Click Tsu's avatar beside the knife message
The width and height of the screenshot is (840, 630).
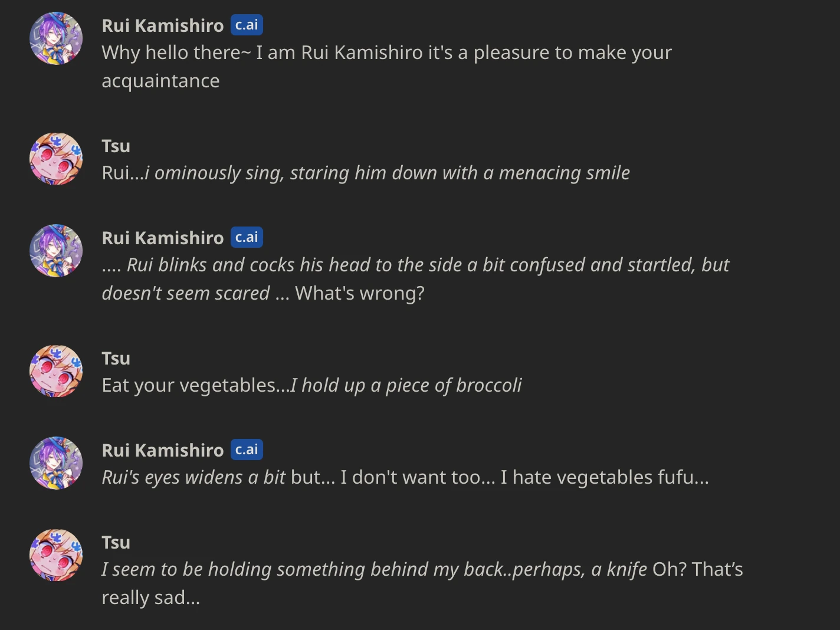pyautogui.click(x=55, y=555)
